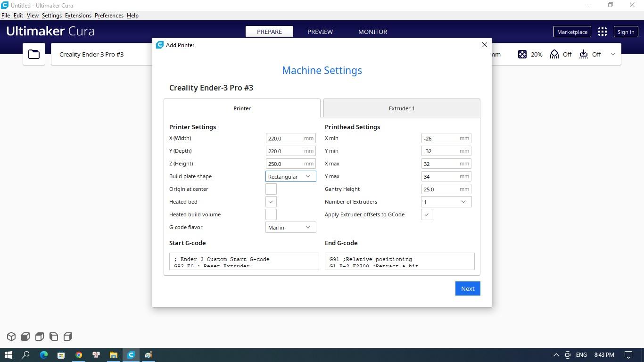The image size is (644, 362).
Task: Click the support overhang icon in print settings
Action: tap(554, 54)
